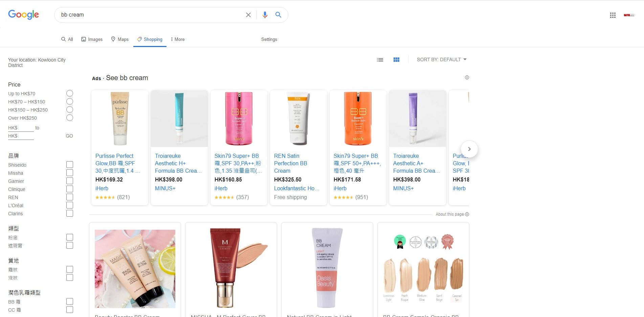Open Lookfantastic seller link under REN
The image size is (644, 317).
(x=296, y=188)
